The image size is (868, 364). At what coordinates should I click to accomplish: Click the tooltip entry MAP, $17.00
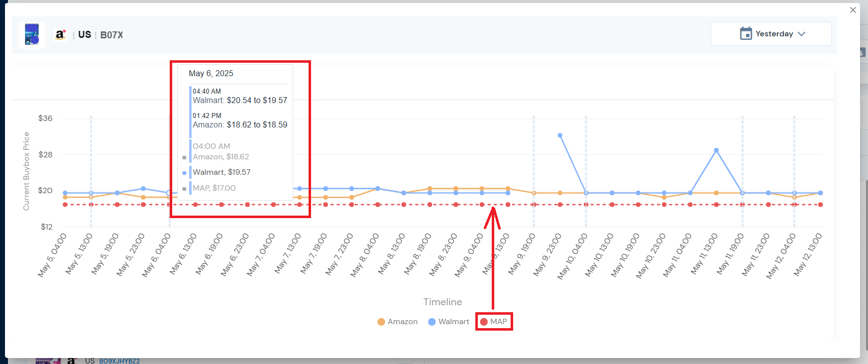(214, 188)
